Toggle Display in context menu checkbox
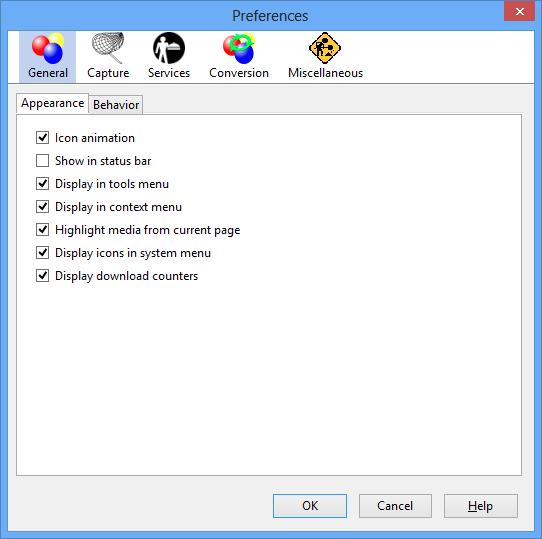 coord(43,207)
